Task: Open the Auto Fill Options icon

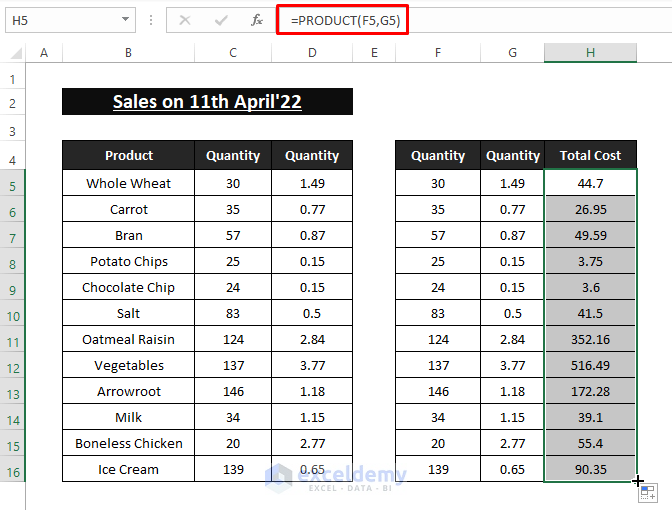Action: click(647, 493)
